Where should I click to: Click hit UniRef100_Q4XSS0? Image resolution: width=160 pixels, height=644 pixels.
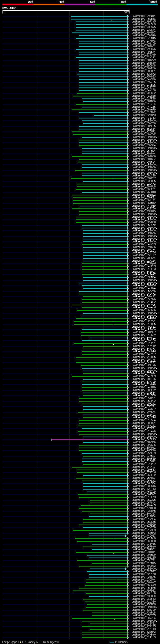pyautogui.click(x=143, y=79)
